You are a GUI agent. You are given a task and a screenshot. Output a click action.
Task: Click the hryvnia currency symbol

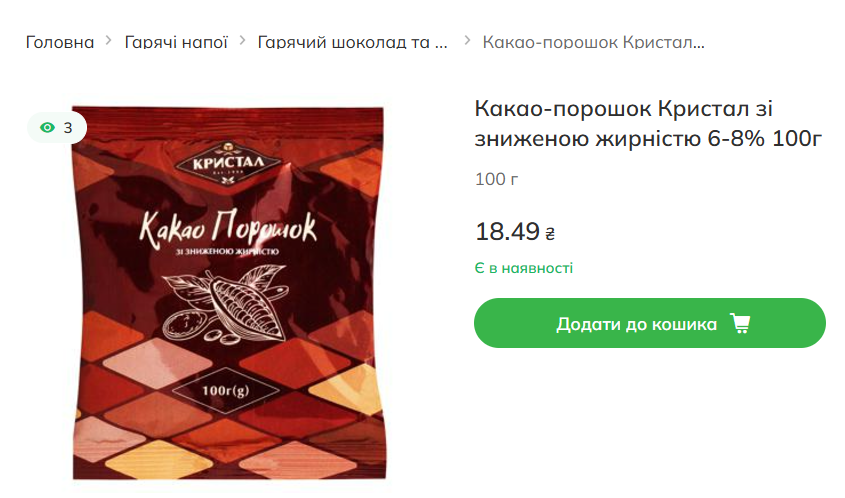tap(550, 234)
